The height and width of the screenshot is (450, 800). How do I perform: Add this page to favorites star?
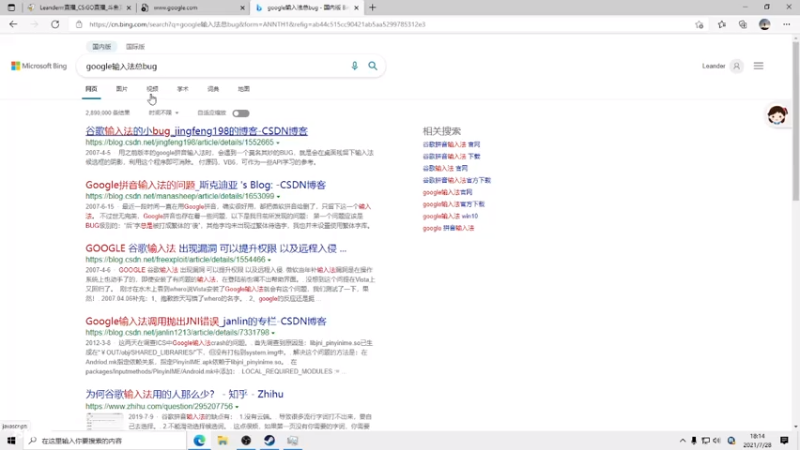click(699, 24)
